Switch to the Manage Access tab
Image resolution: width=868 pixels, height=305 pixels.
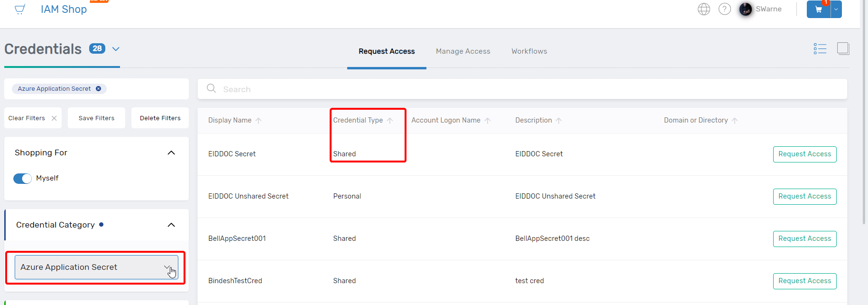463,51
